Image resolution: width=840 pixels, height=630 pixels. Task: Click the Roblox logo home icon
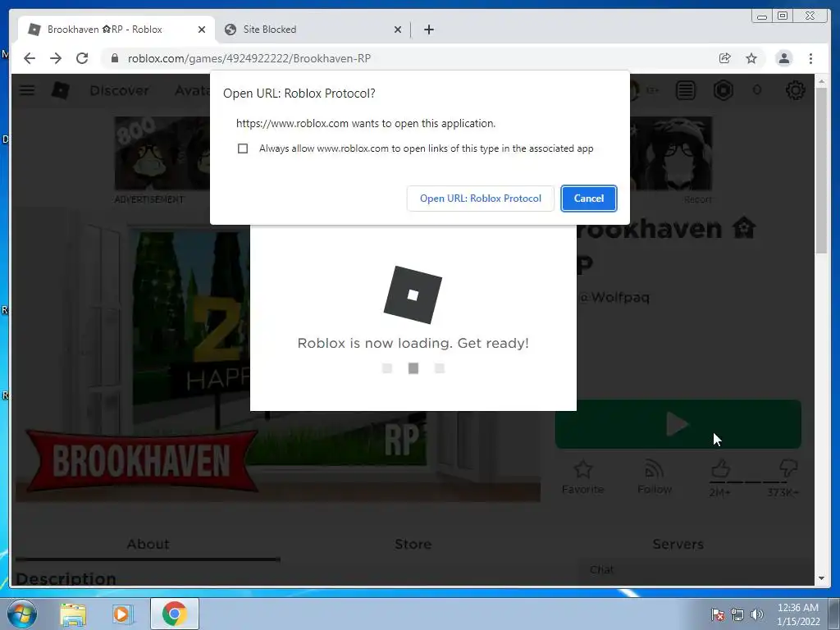click(60, 90)
